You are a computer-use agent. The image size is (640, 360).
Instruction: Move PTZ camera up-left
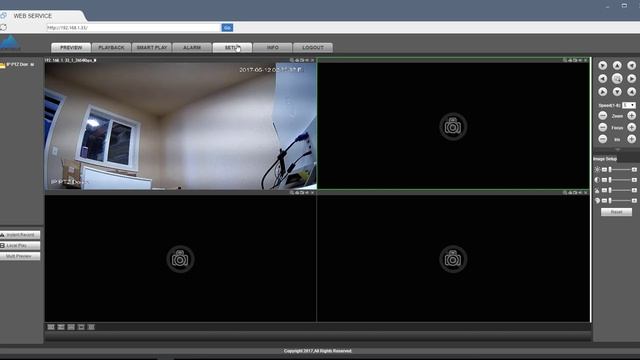(x=602, y=65)
